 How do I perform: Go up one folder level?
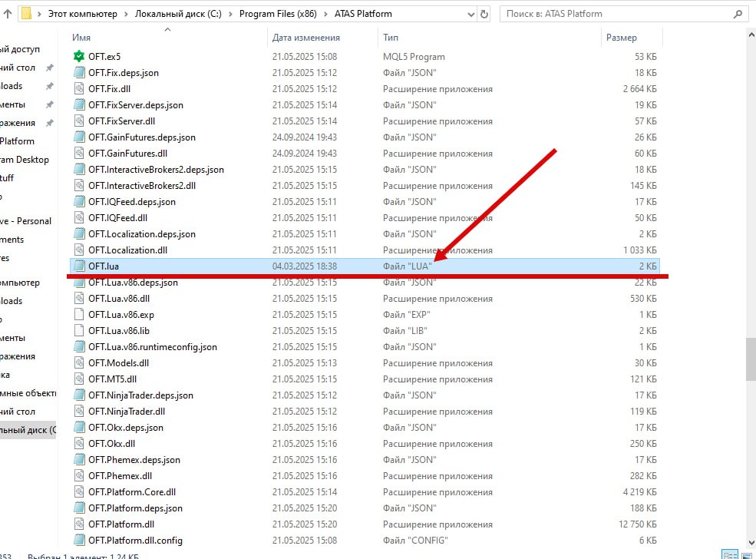click(x=7, y=14)
